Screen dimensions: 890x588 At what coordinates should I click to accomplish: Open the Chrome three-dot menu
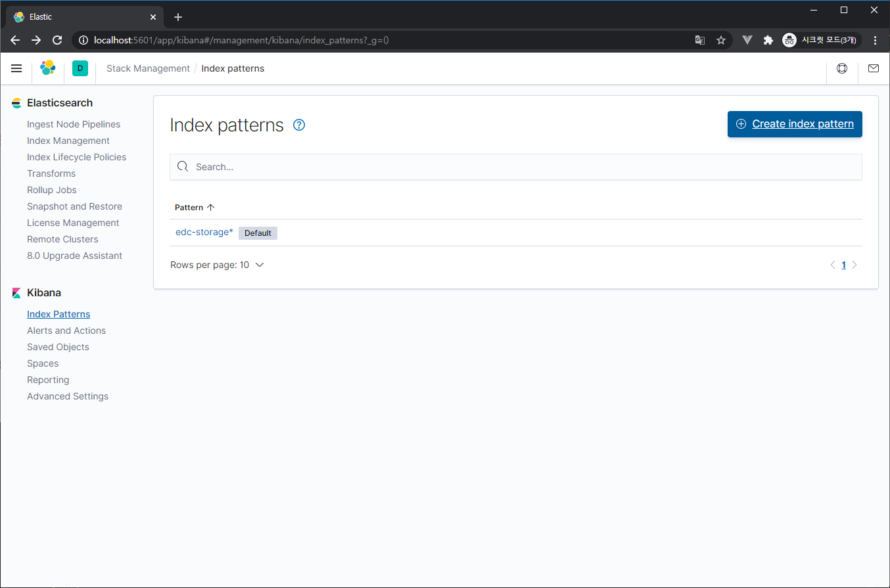(x=875, y=40)
